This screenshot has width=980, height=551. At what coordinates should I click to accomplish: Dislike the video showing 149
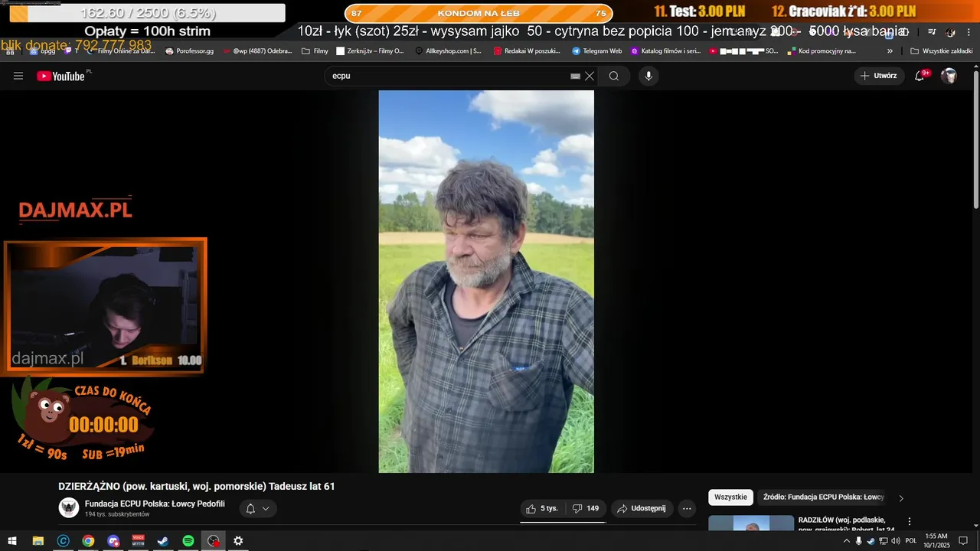586,508
